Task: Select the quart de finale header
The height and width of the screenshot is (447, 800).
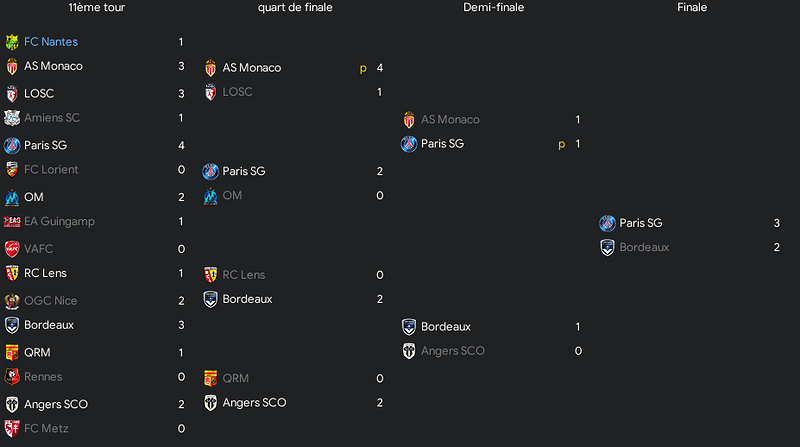Action: point(295,7)
